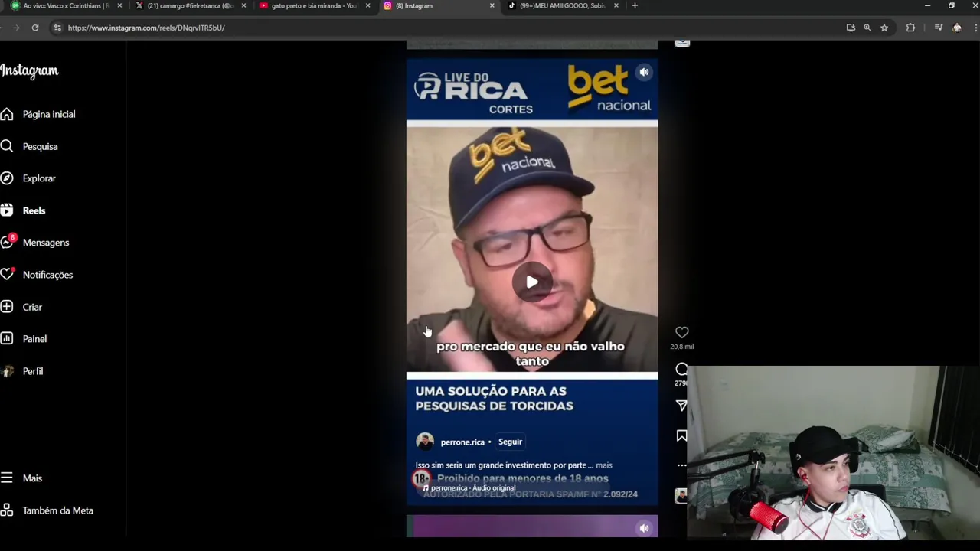Reload the page
The image size is (980, 551).
(x=35, y=28)
